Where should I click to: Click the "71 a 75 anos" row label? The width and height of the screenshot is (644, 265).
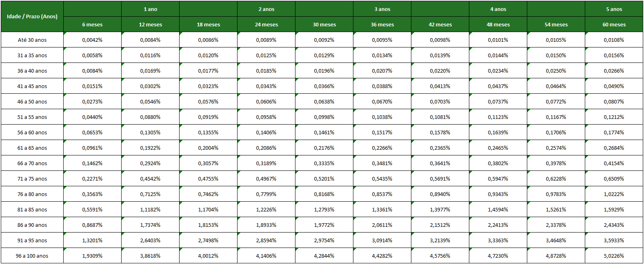click(32, 179)
